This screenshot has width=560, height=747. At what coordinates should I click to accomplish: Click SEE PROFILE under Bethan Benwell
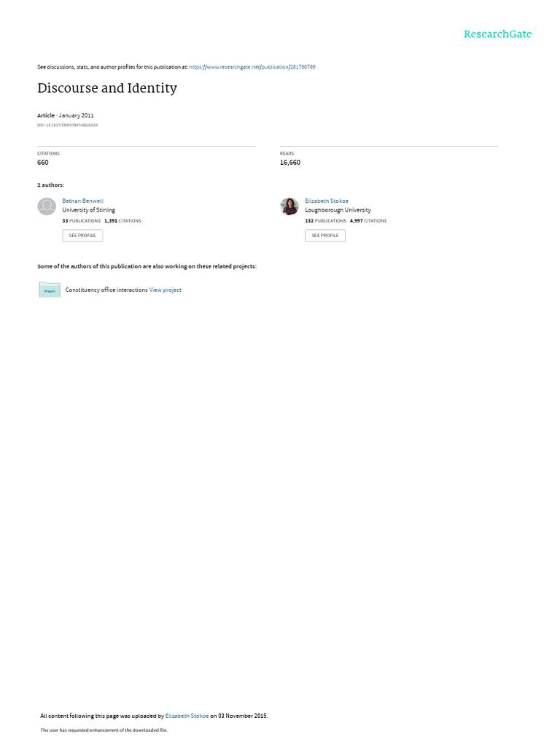(x=82, y=236)
